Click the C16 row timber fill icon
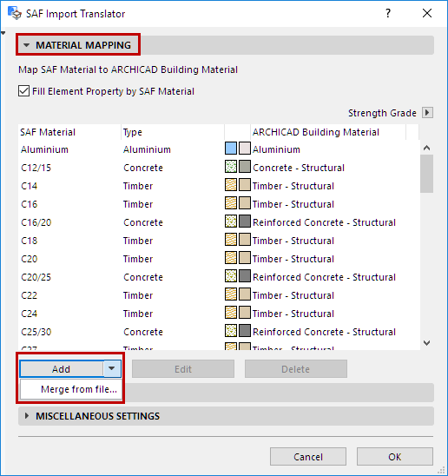The image size is (448, 476). (x=231, y=203)
